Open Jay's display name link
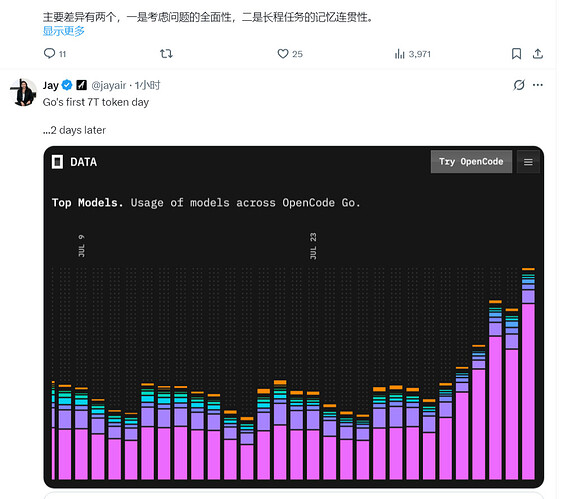The height and width of the screenshot is (499, 562). coord(51,85)
